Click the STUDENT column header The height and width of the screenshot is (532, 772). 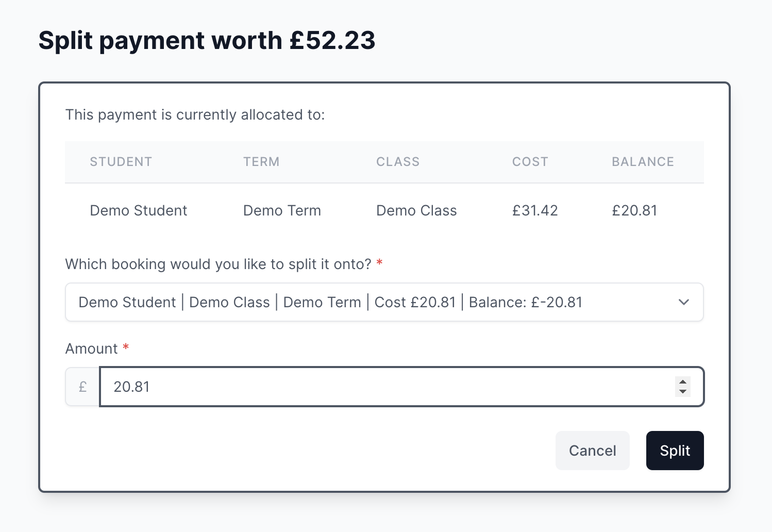click(121, 161)
